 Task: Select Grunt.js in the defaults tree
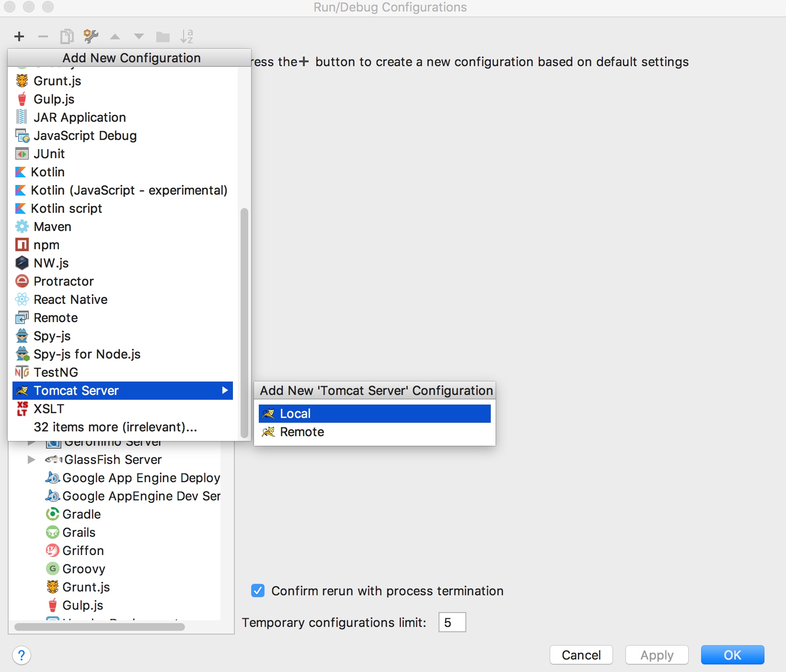tap(78, 587)
